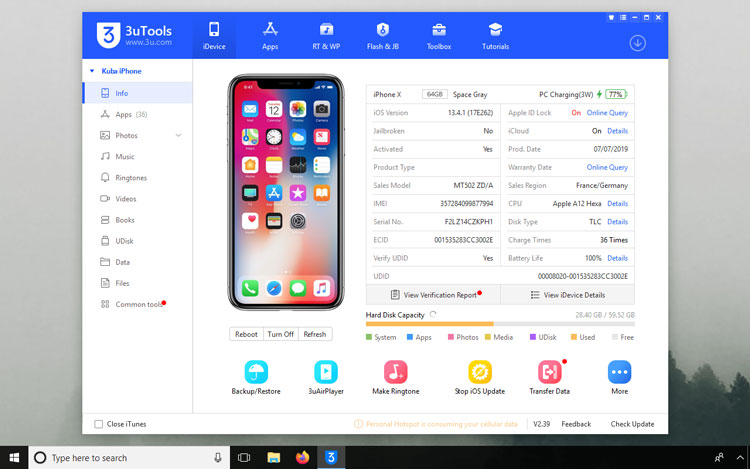This screenshot has height=469, width=750.
Task: Open UDisk in the sidebar
Action: (x=138, y=241)
